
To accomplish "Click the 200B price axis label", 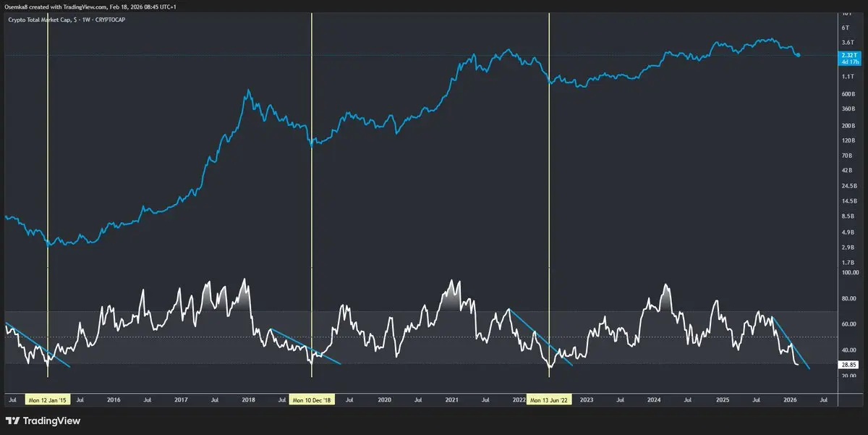I will coord(847,126).
